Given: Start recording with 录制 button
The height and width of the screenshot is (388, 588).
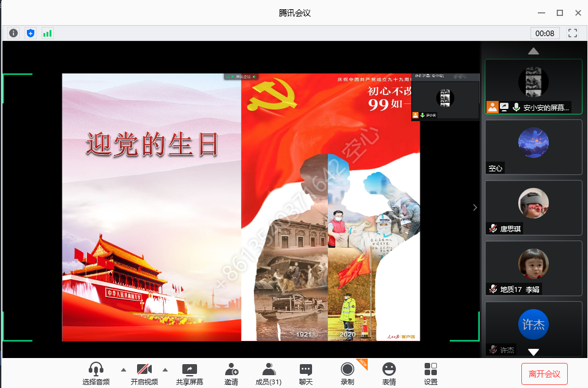Looking at the screenshot, I should [348, 373].
